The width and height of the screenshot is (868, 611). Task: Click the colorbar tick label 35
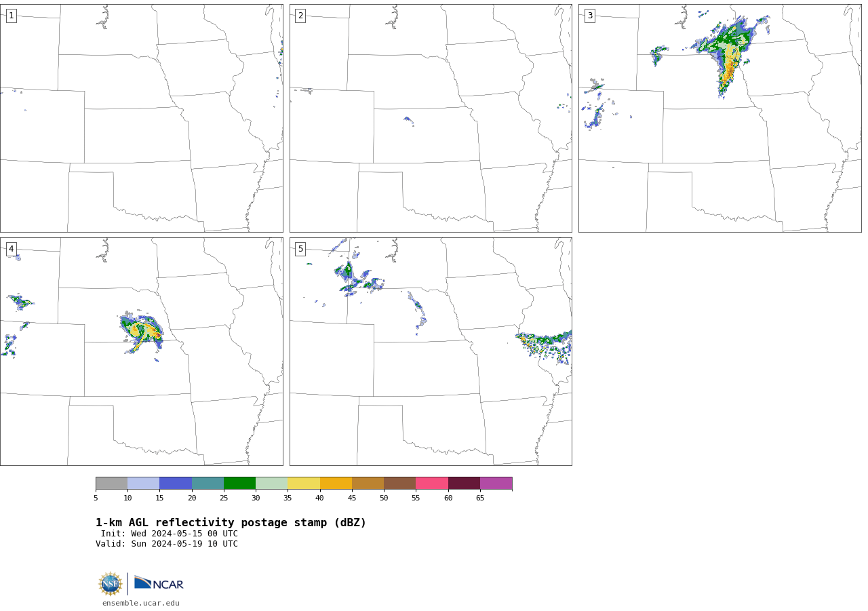[x=288, y=498]
